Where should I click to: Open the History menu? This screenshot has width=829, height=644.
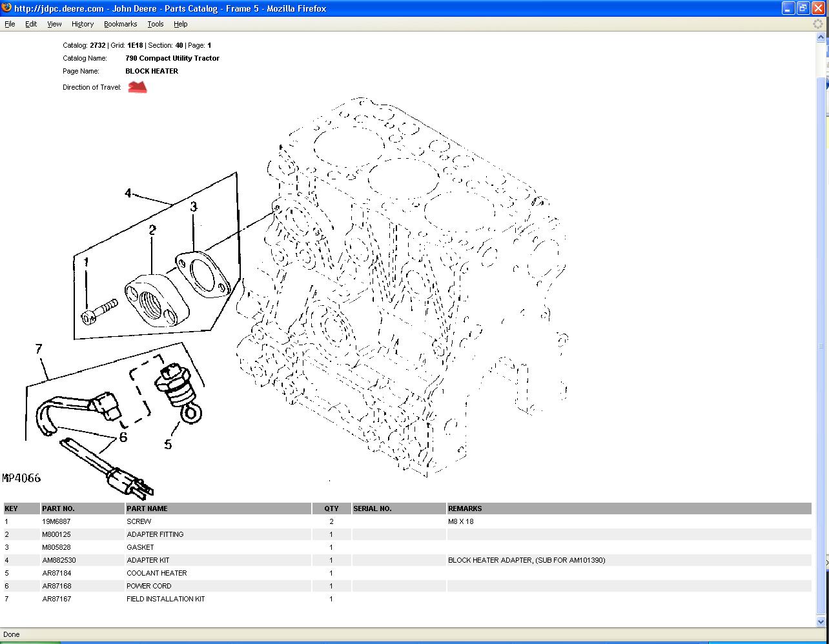coord(83,24)
